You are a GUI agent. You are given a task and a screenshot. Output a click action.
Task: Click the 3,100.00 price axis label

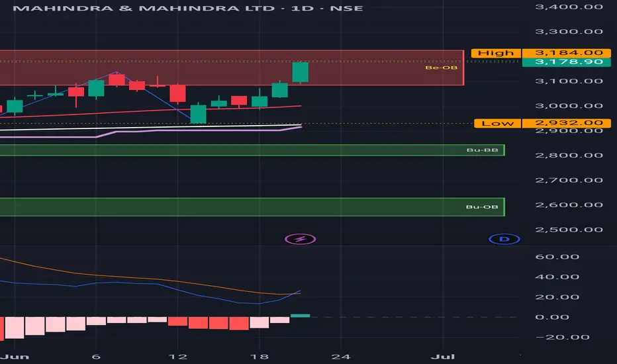[569, 81]
